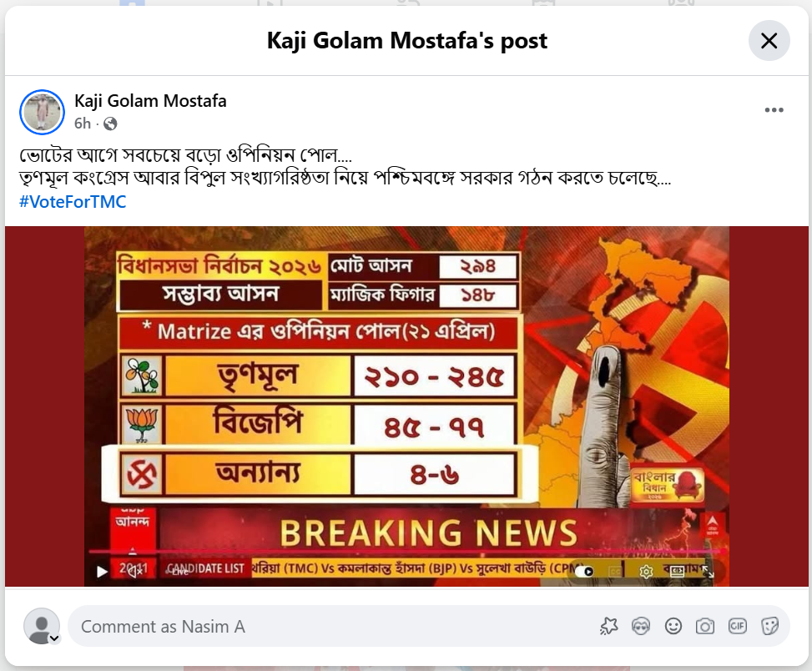Open the video settings gear
Image resolution: width=812 pixels, height=671 pixels.
click(646, 572)
